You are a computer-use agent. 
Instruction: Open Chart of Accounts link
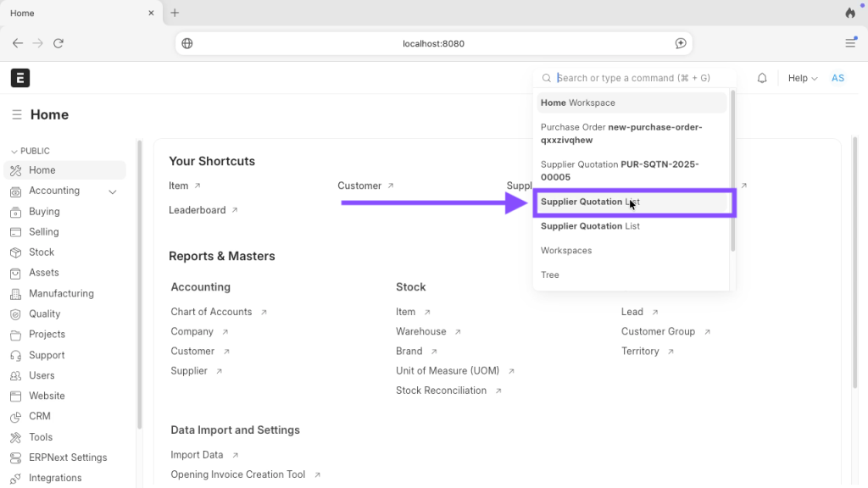211,312
